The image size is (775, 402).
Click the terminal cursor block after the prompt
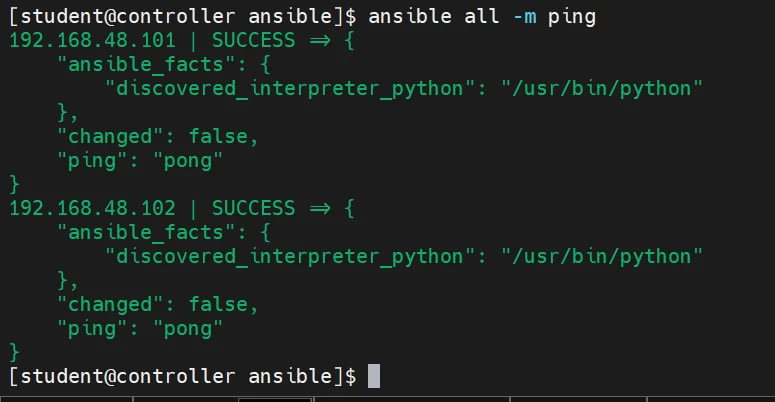[374, 377]
